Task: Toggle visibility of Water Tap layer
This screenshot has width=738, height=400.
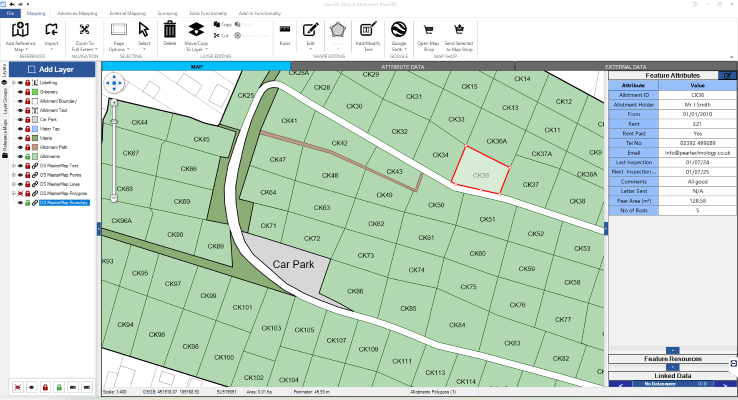Action: pyautogui.click(x=20, y=129)
